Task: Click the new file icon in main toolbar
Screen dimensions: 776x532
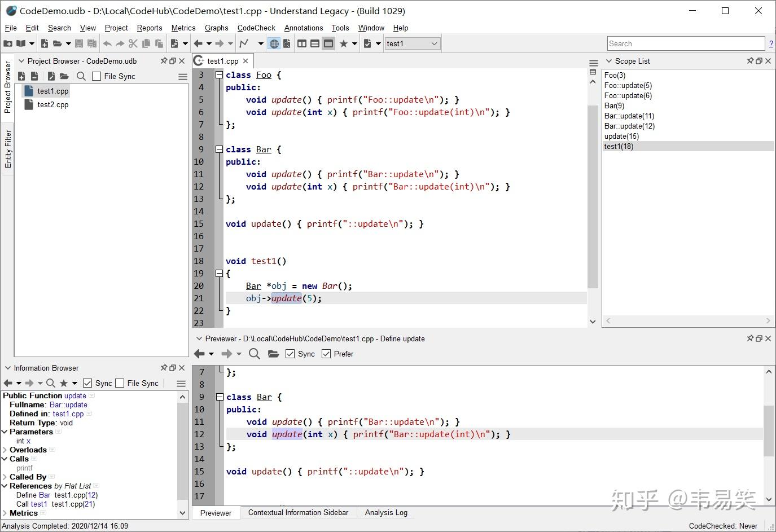Action: pyautogui.click(x=45, y=43)
